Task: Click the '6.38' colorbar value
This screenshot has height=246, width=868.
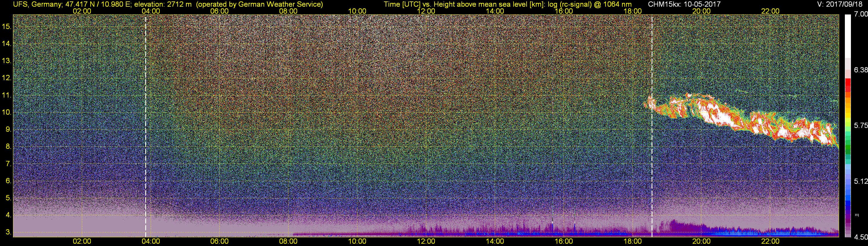Action: (861, 70)
